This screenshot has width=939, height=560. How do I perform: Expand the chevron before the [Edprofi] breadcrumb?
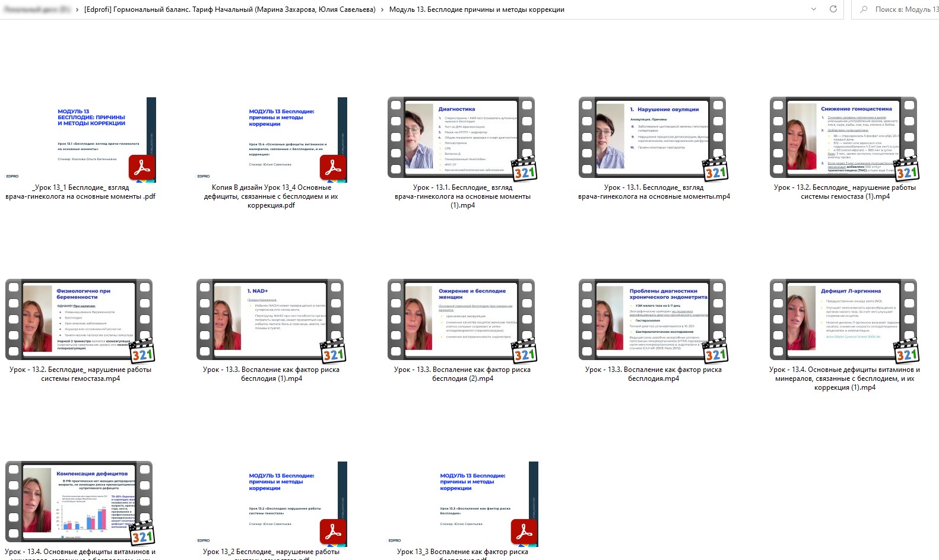[x=77, y=9]
